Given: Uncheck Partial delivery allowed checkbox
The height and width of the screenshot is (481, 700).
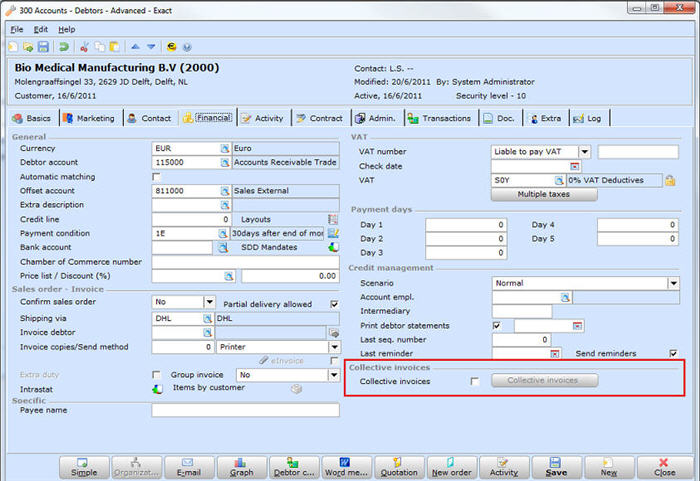Looking at the screenshot, I should 334,304.
